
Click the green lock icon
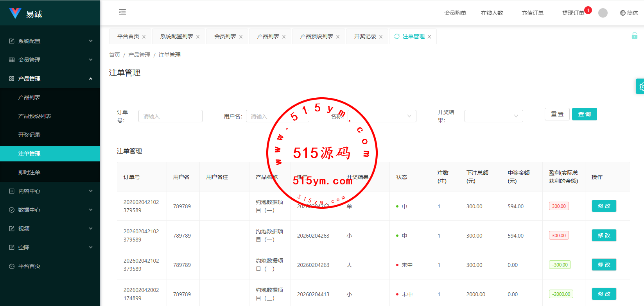634,36
